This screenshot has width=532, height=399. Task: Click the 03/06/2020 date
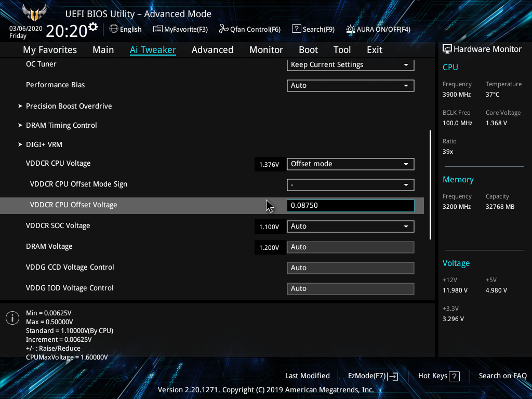26,29
